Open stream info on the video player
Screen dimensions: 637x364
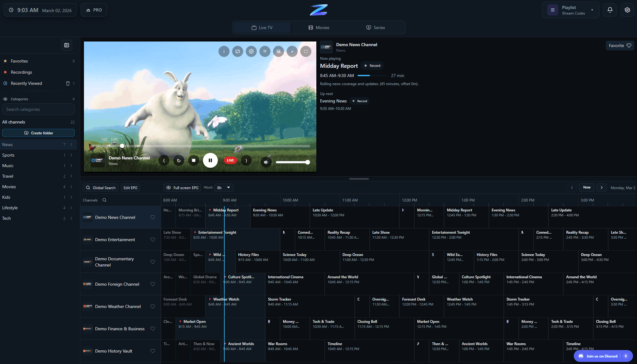224,51
